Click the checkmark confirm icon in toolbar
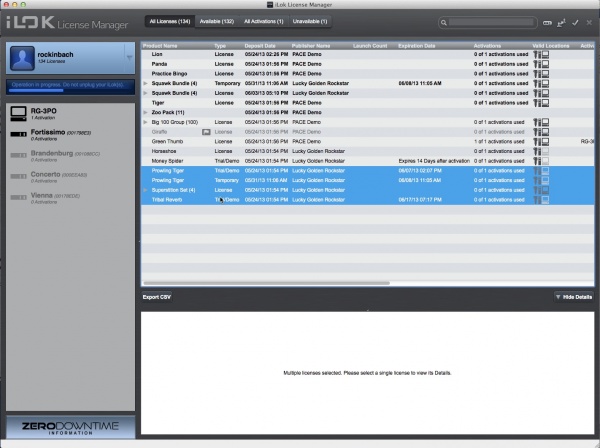The height and width of the screenshot is (448, 600). (575, 23)
